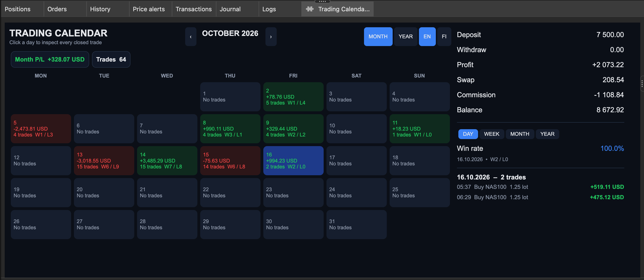Screen dimensions: 644x280
Task: Click the panel drag handle at top center
Action: coord(322,1)
